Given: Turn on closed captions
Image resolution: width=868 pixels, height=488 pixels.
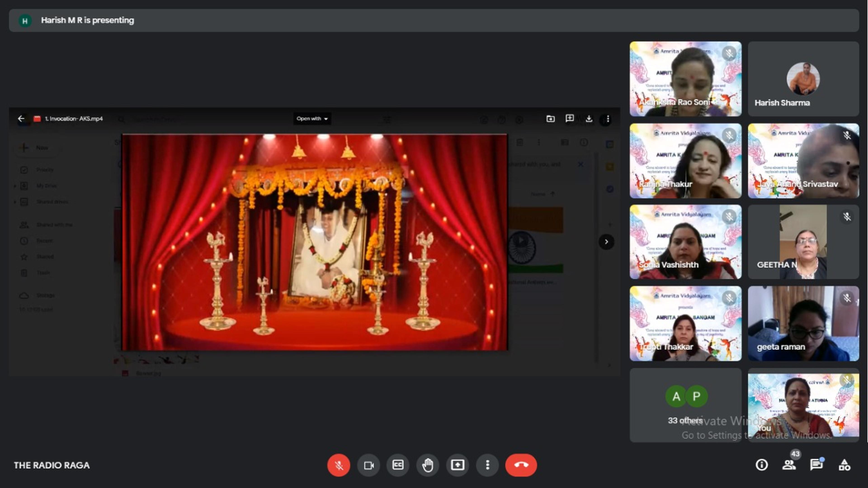Looking at the screenshot, I should [x=398, y=465].
